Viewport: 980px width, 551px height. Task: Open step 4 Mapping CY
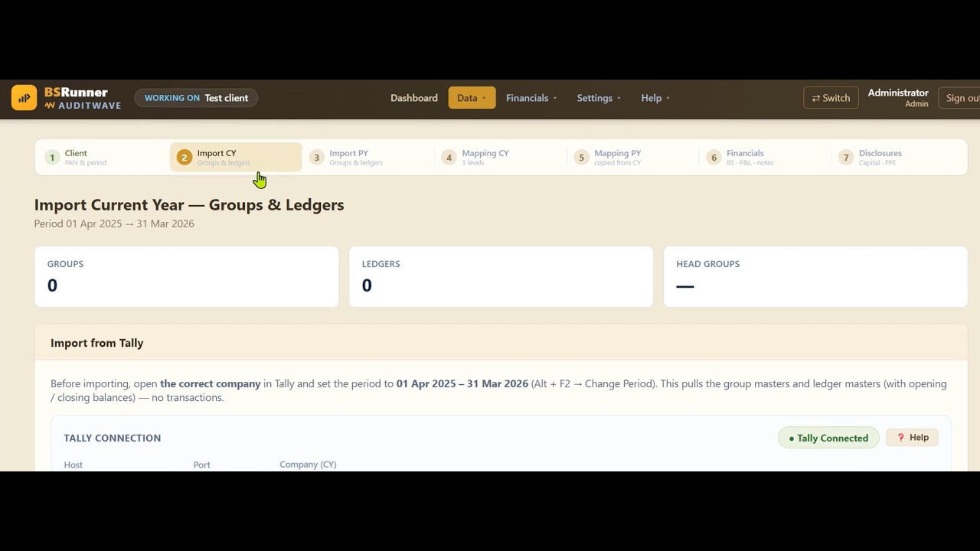(501, 157)
